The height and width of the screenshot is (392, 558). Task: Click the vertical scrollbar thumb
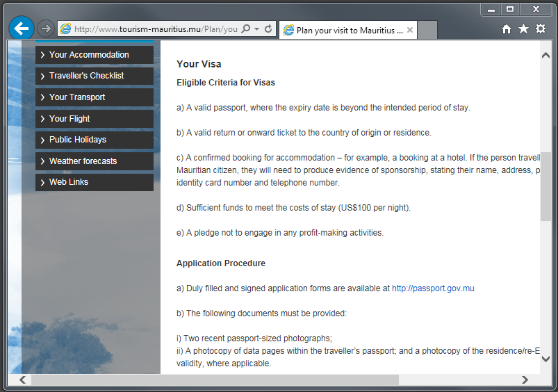545,186
